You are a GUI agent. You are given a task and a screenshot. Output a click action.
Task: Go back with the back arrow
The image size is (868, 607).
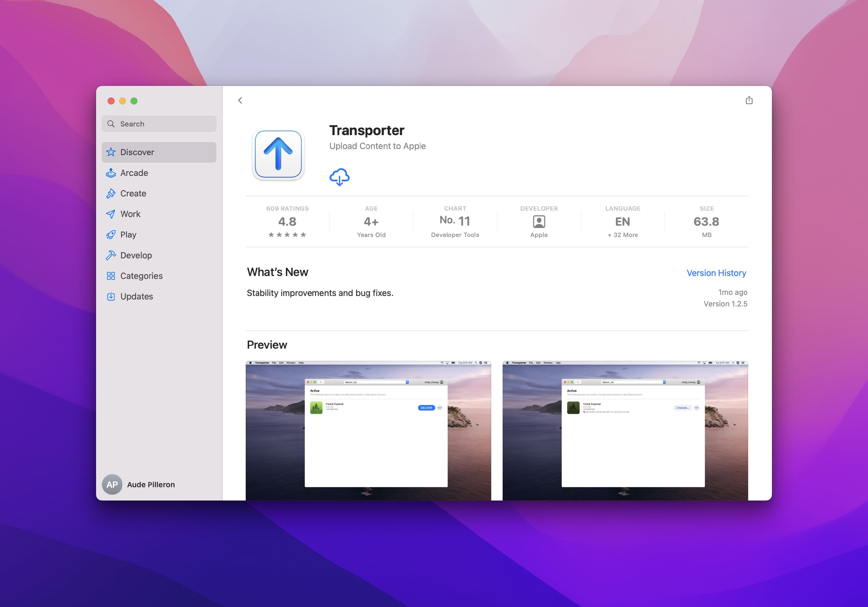(240, 100)
